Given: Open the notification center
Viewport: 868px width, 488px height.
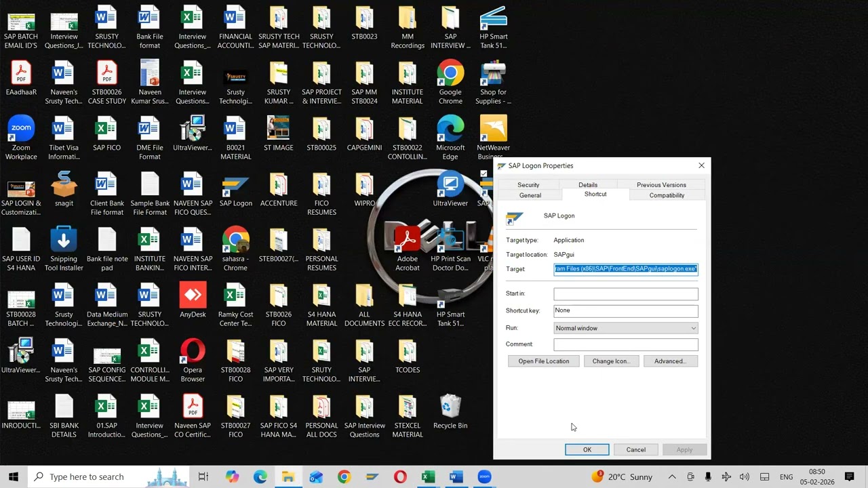Looking at the screenshot, I should (x=849, y=477).
